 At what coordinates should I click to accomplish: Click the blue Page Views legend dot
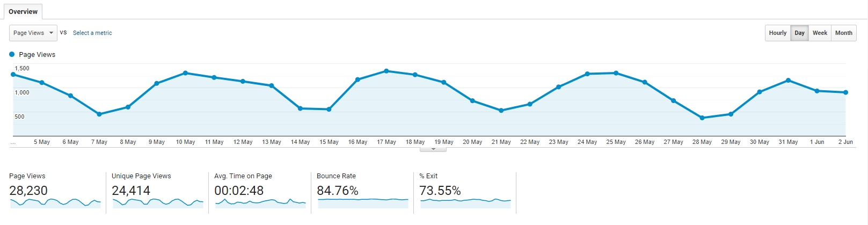(12, 54)
